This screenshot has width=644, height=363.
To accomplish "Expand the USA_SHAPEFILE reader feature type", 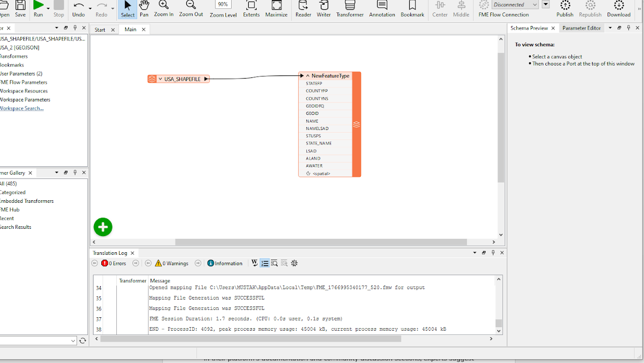I will click(x=160, y=79).
